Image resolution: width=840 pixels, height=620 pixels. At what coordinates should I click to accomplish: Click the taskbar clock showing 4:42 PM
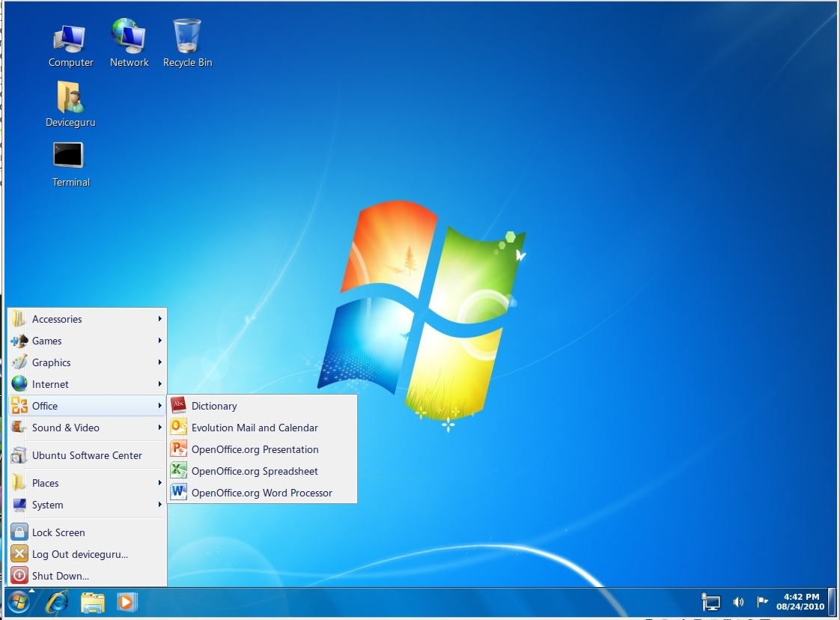tap(801, 597)
